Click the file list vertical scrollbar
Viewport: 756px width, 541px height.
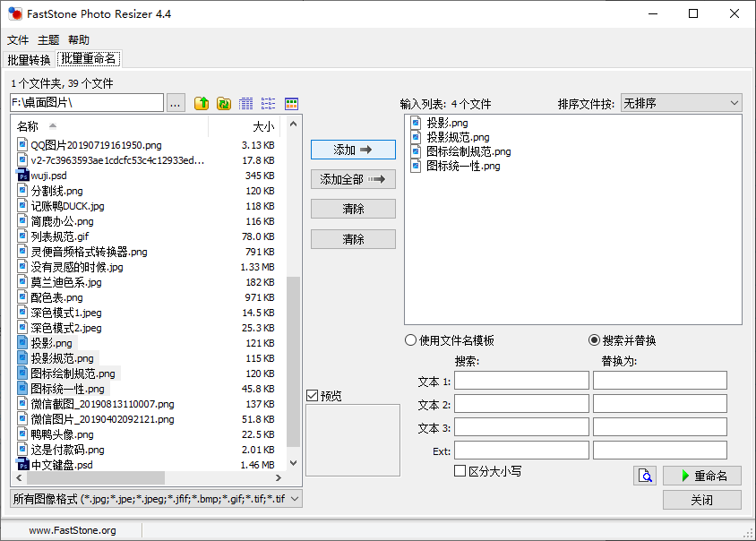pos(293,358)
